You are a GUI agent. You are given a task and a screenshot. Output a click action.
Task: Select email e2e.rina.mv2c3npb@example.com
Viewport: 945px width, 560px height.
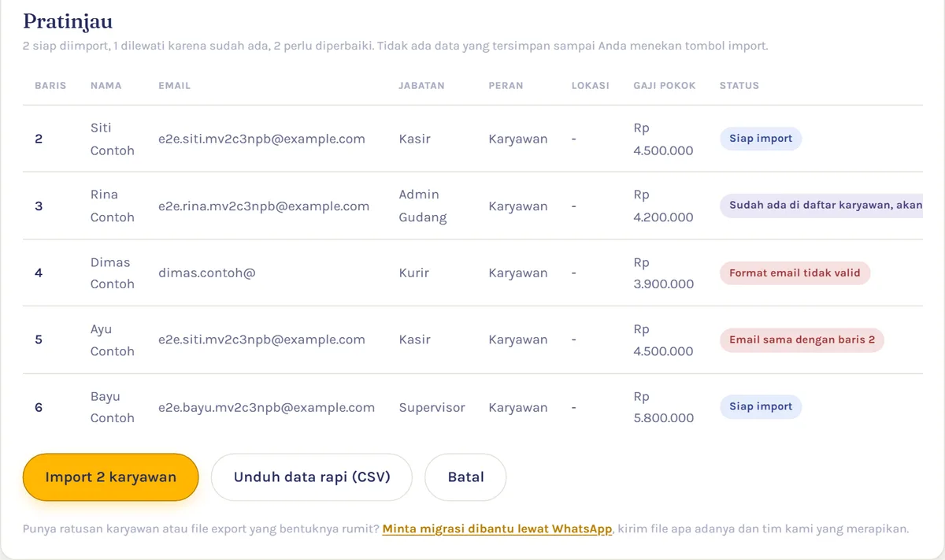tap(264, 206)
